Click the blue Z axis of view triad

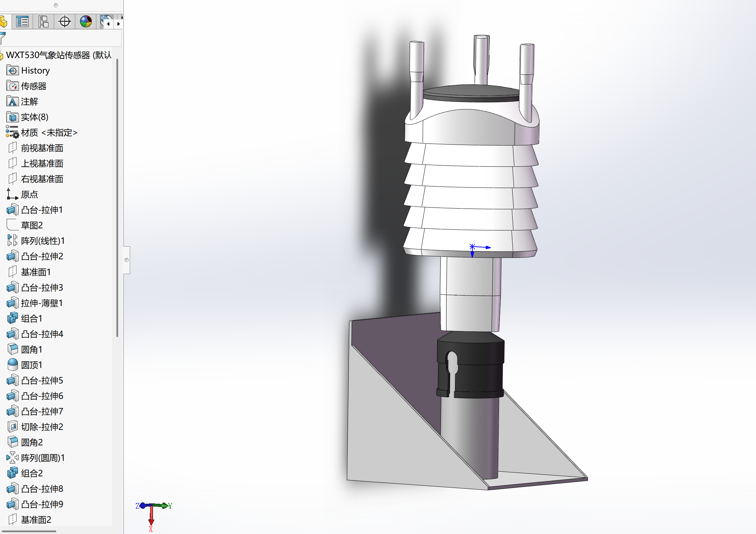[x=142, y=506]
